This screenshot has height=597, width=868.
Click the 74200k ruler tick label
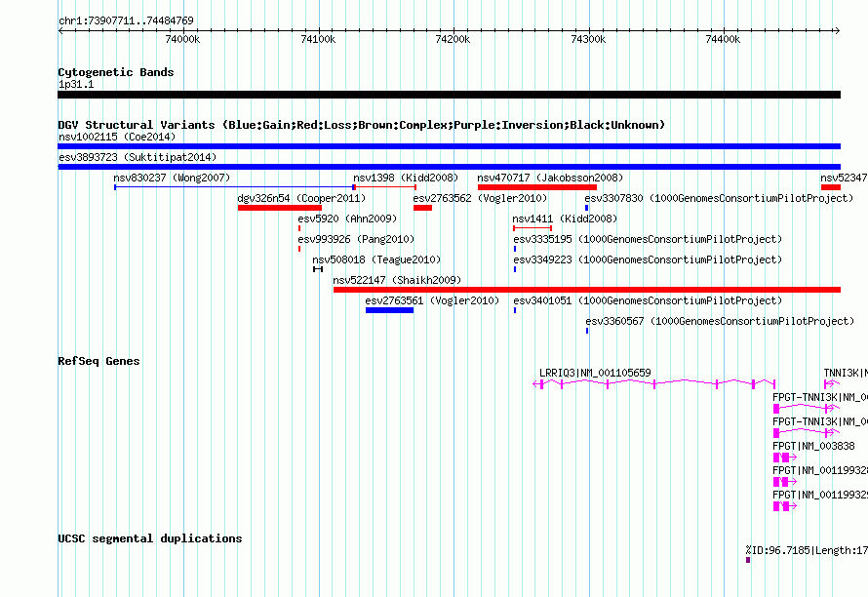453,39
